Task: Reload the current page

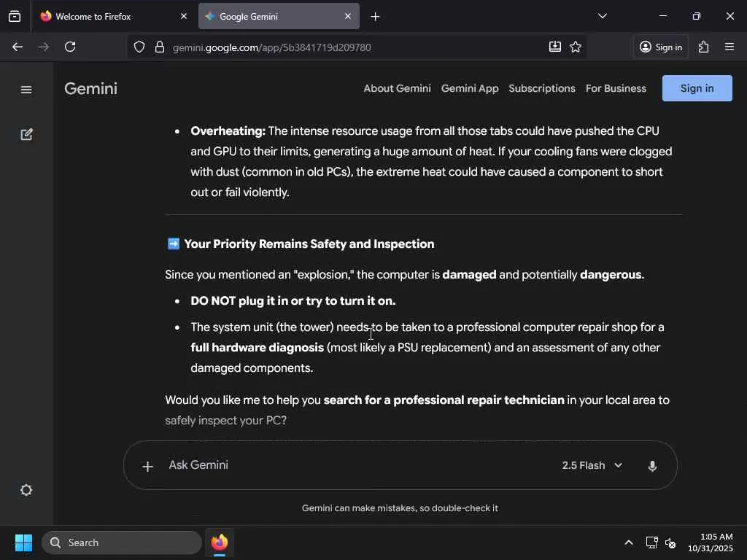Action: pyautogui.click(x=70, y=47)
